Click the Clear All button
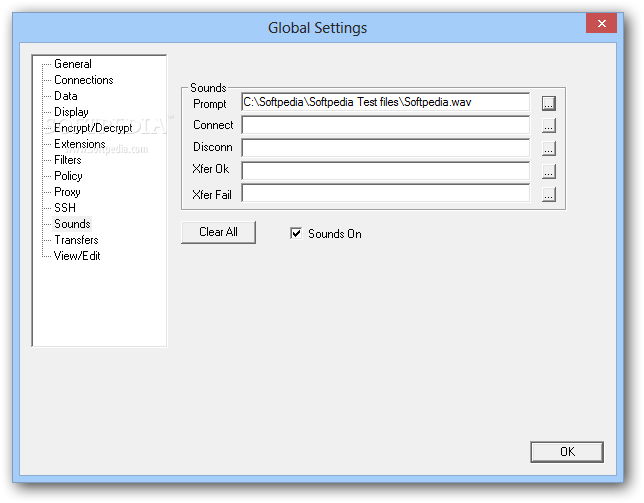This screenshot has height=503, width=644. pos(218,232)
